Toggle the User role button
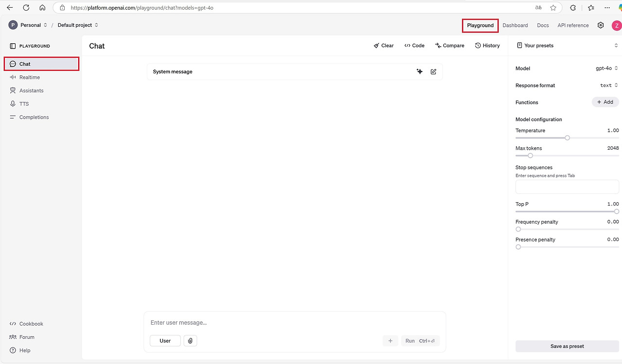Viewport: 622px width, 364px height. coord(165,341)
